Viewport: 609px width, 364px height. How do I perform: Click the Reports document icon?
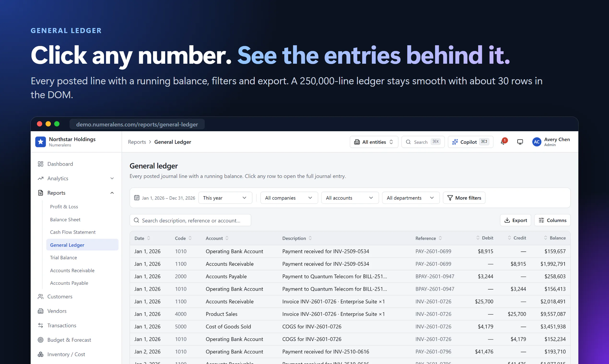[x=41, y=193]
